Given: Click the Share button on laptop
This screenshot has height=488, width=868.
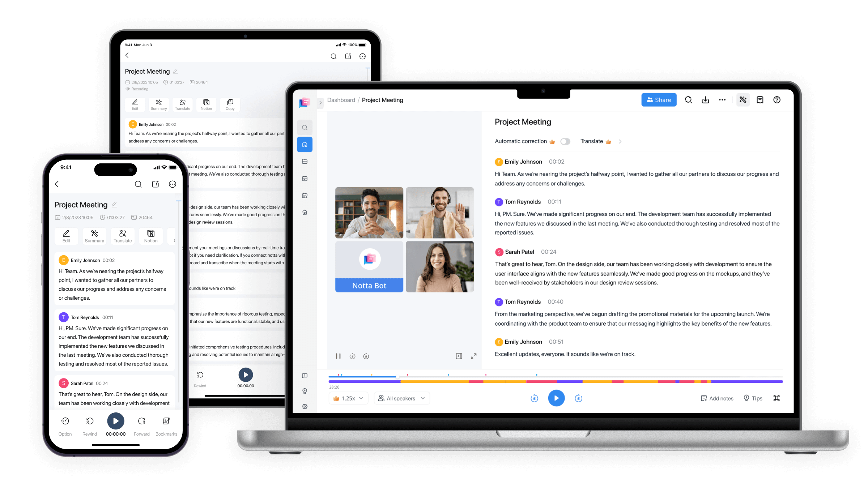Looking at the screenshot, I should click(658, 99).
